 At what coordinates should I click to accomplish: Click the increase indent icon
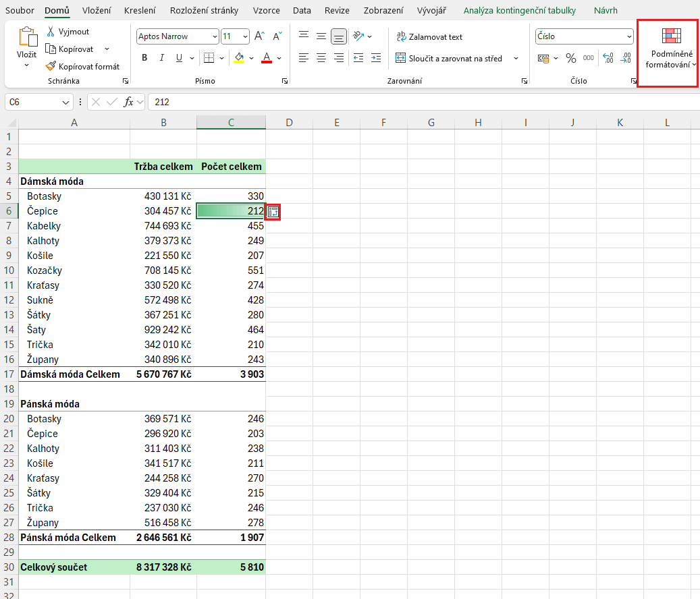(377, 58)
